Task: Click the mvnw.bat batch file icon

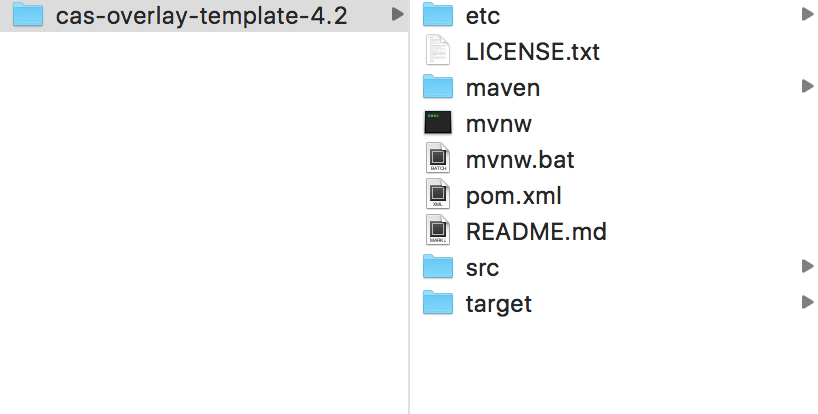Action: click(439, 159)
